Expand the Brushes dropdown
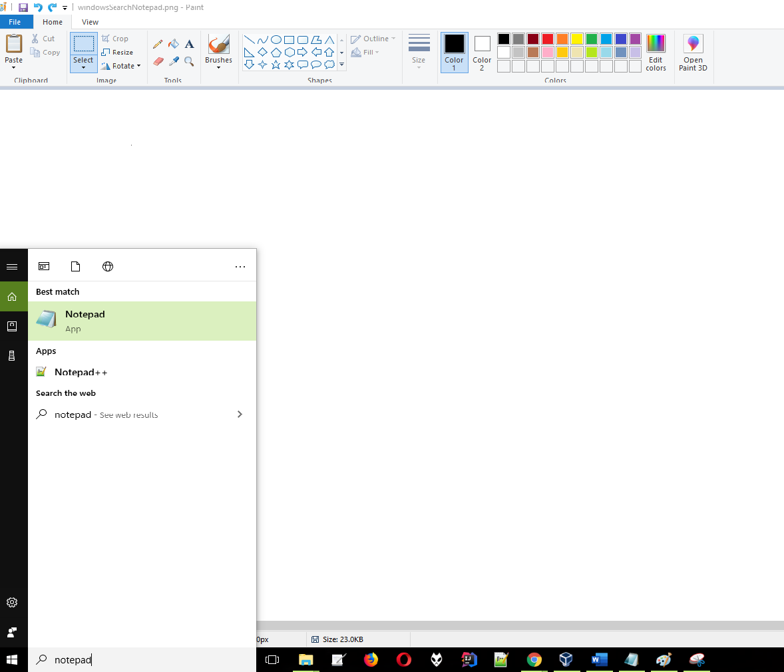This screenshot has height=672, width=784. 218,67
